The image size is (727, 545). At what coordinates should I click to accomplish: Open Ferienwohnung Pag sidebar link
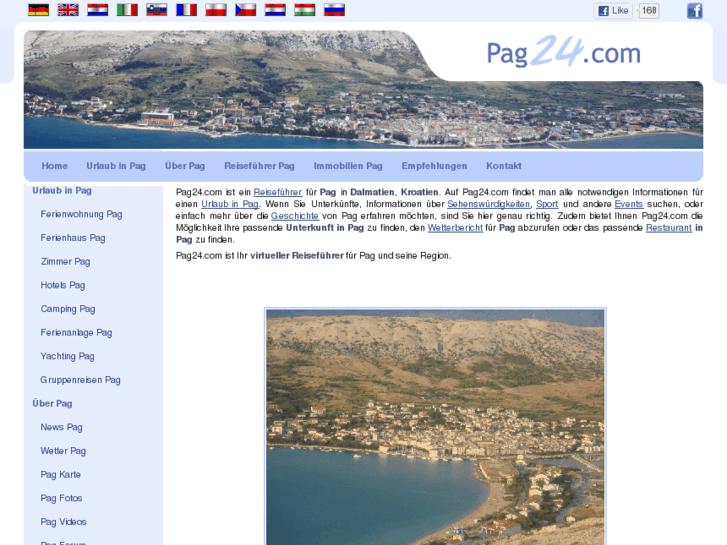tap(81, 214)
